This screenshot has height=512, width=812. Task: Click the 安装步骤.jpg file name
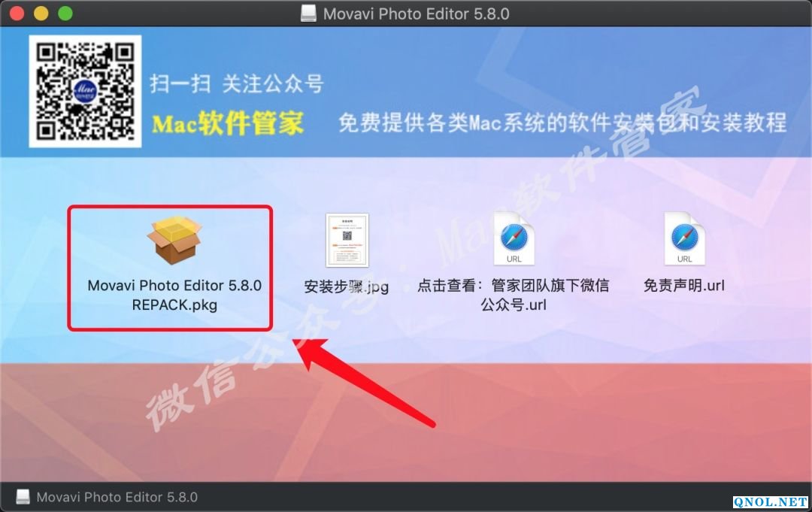(x=347, y=286)
